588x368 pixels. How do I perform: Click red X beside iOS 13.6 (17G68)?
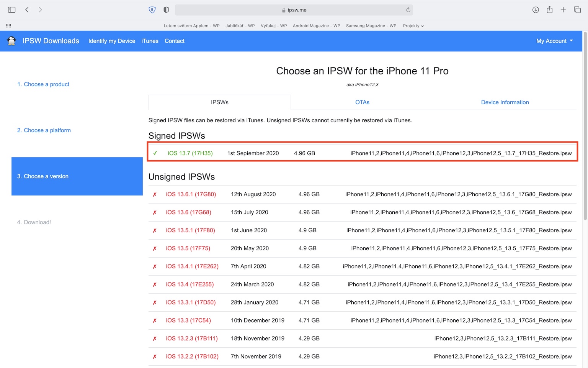point(155,212)
